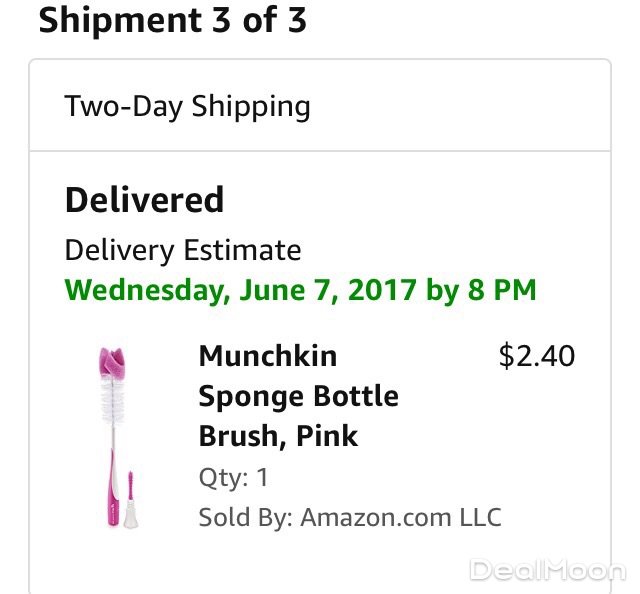Click "Brush, Pink" in the product title
This screenshot has height=594, width=640.
[278, 436]
